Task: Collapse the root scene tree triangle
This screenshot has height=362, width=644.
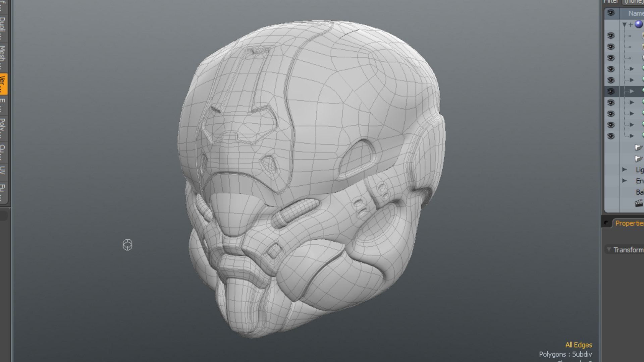Action: tap(624, 25)
